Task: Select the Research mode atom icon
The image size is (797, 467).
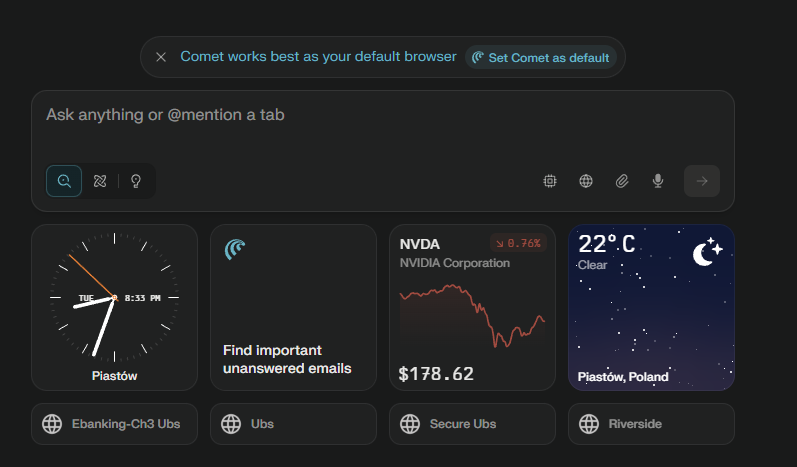Action: click(x=100, y=181)
